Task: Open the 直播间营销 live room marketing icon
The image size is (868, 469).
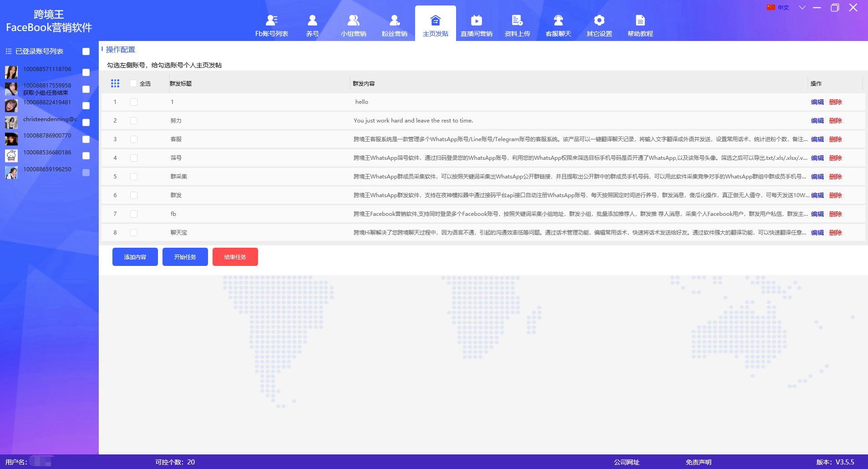Action: coord(476,20)
